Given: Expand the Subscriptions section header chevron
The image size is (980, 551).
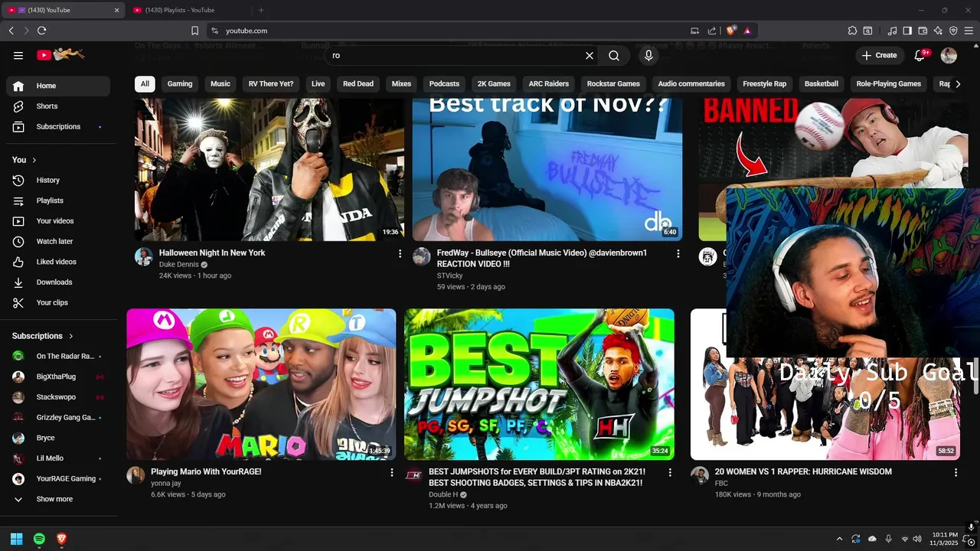Looking at the screenshot, I should pyautogui.click(x=71, y=336).
